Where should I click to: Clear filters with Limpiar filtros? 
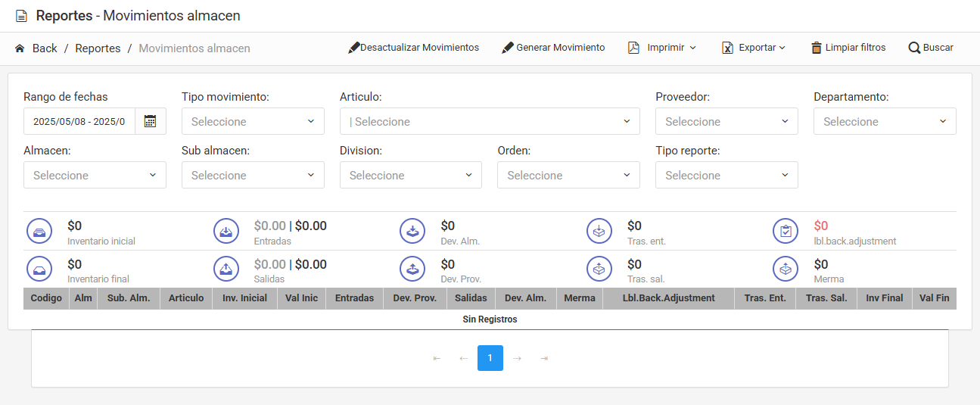[x=848, y=48]
